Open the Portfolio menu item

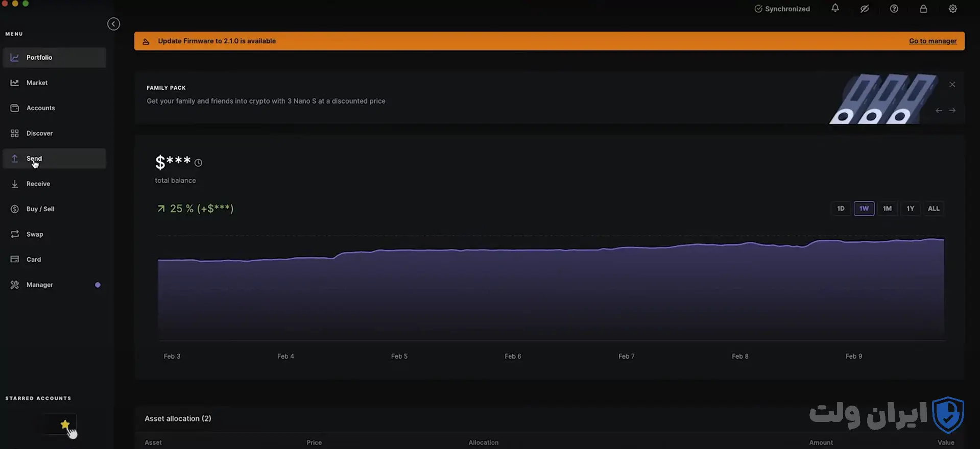click(x=54, y=58)
